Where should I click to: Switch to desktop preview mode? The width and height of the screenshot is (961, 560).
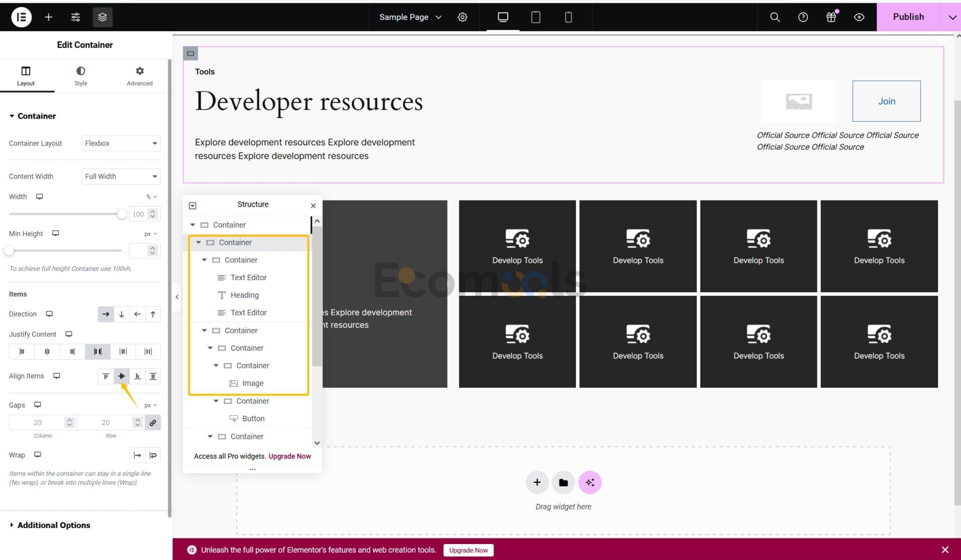tap(503, 17)
